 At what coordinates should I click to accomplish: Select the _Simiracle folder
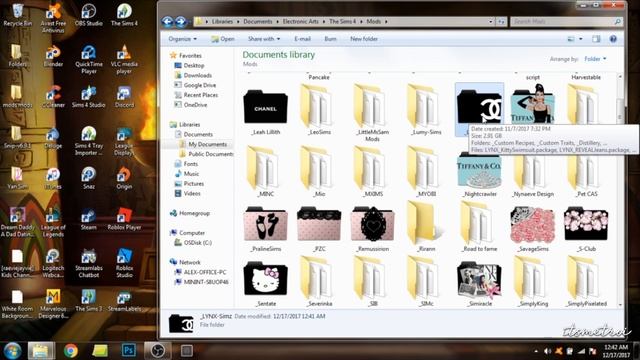coord(480,284)
